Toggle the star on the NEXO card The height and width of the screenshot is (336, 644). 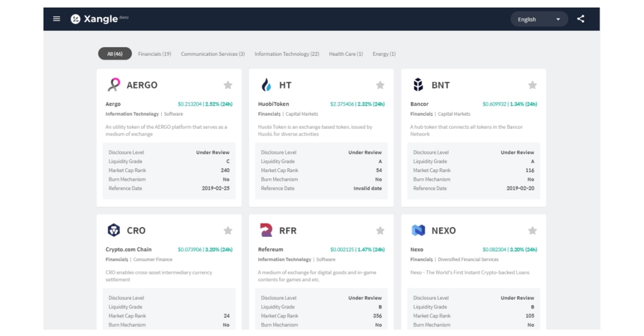532,230
